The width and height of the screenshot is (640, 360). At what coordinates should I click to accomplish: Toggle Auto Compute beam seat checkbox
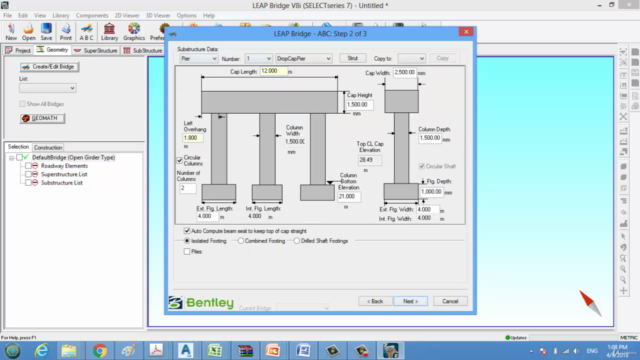(187, 231)
